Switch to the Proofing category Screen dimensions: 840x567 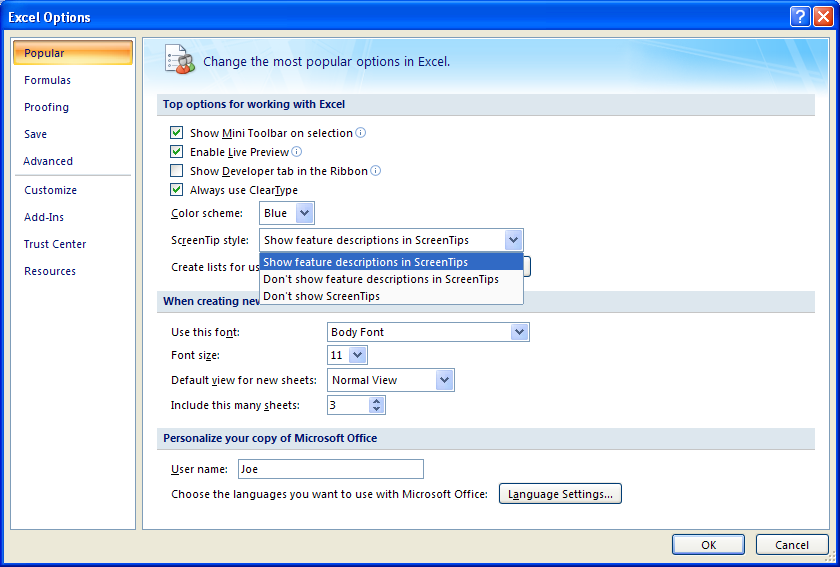(73, 107)
